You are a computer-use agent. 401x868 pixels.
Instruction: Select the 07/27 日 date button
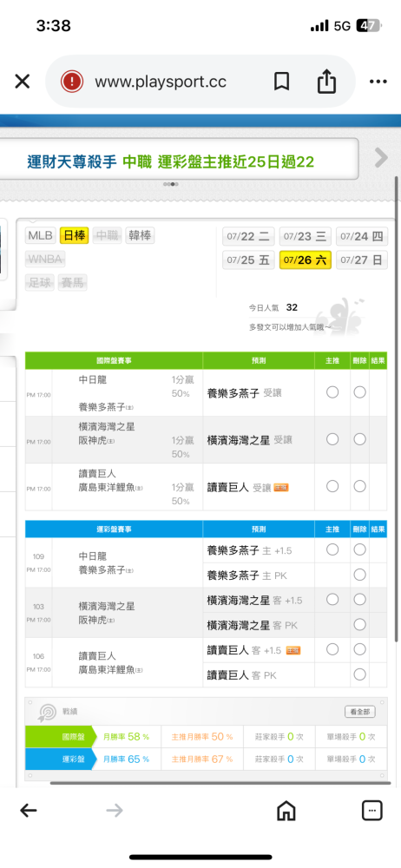coord(362,260)
